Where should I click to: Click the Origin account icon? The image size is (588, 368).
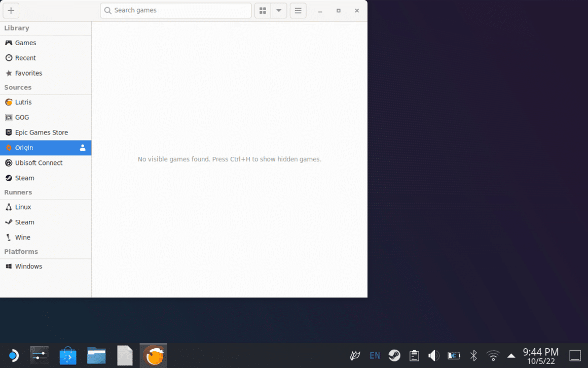coord(82,148)
